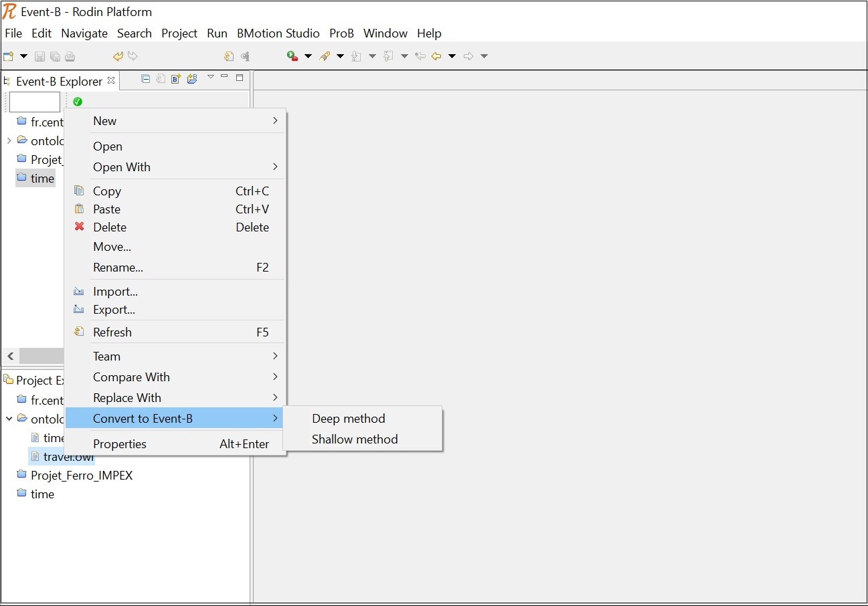This screenshot has width=868, height=606.
Task: Click the new Event-B project icon
Action: (192, 79)
